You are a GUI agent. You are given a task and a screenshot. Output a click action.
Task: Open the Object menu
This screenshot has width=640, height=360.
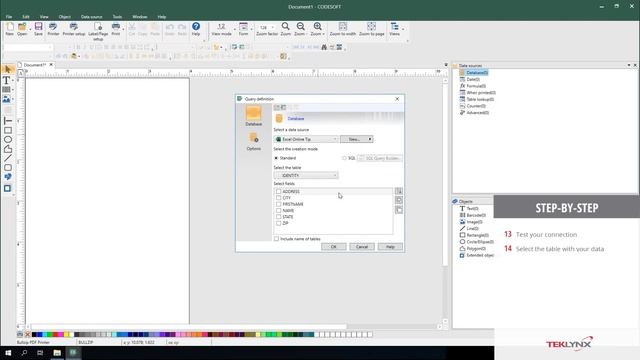[64, 17]
